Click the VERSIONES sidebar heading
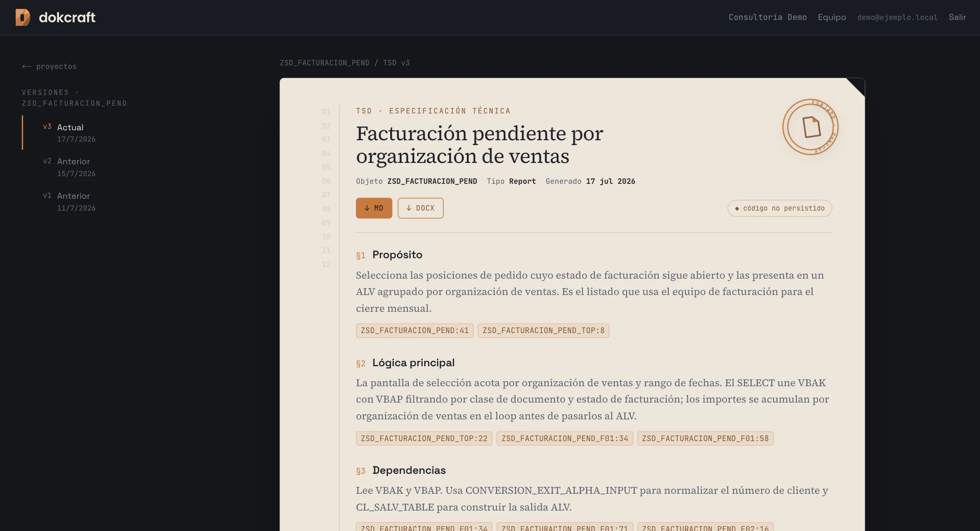 [x=74, y=98]
